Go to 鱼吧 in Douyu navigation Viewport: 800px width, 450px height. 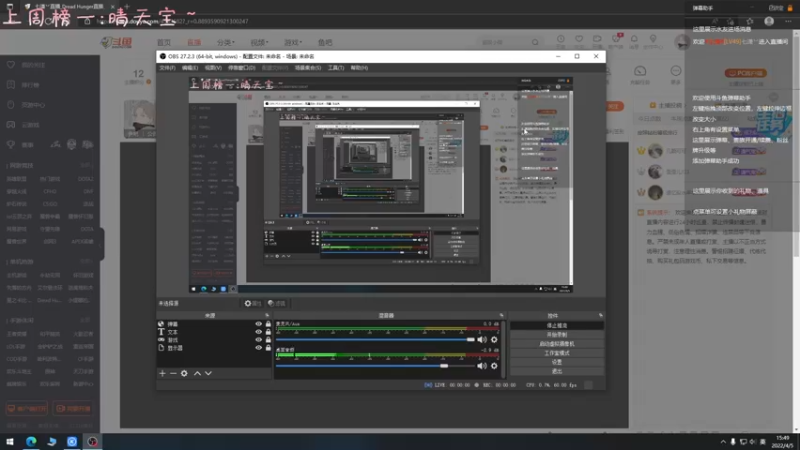[325, 42]
